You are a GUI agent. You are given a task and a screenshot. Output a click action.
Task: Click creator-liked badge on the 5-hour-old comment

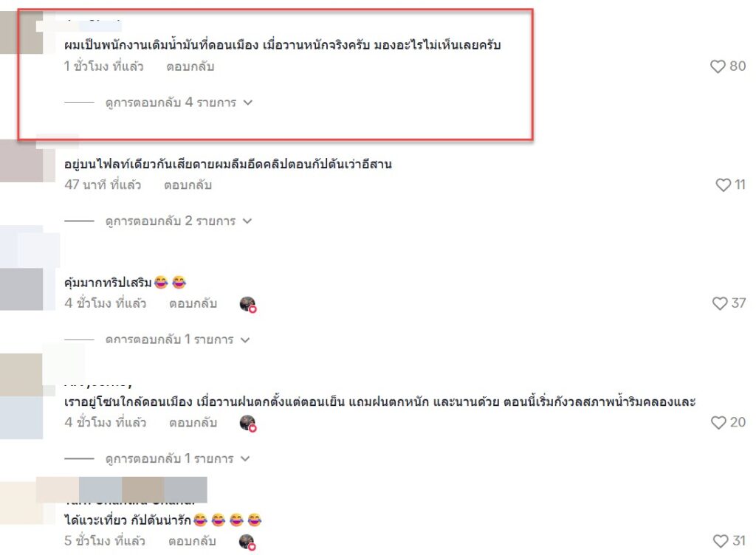(x=247, y=542)
